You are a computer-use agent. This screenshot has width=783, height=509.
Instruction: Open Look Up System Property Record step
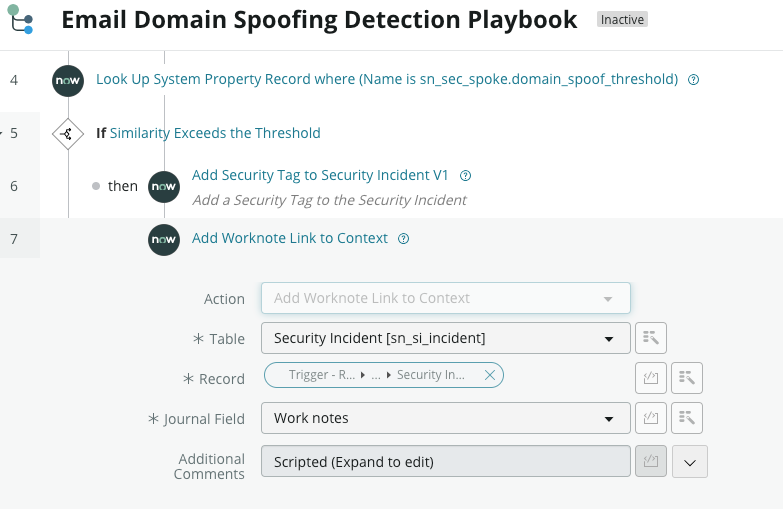[387, 79]
